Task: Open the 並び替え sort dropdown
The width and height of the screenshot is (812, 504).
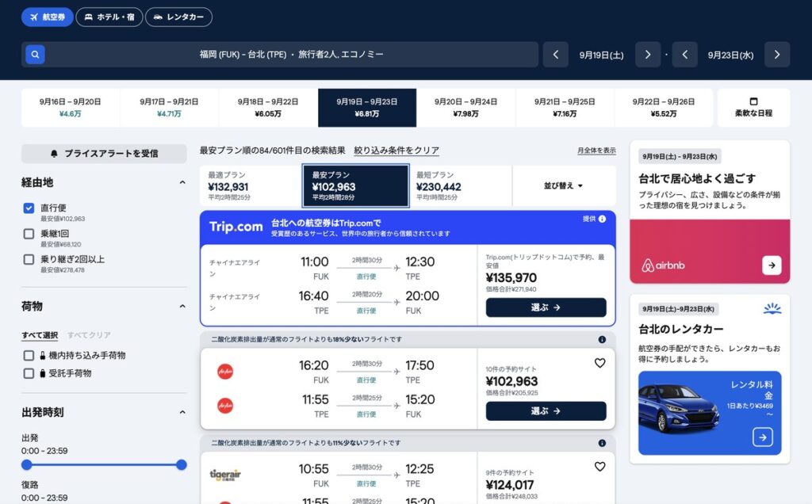Action: coord(564,185)
